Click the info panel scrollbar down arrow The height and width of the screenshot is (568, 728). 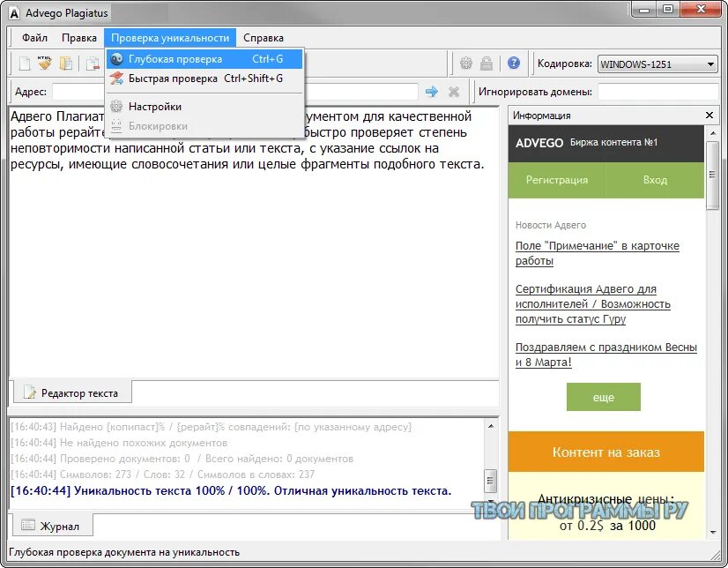pos(713,533)
